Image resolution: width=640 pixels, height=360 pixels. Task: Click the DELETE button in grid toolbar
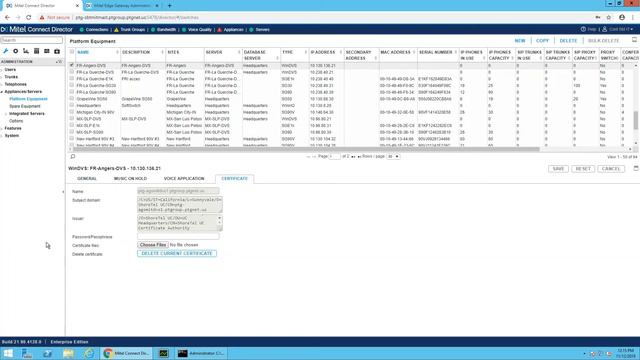click(x=568, y=41)
